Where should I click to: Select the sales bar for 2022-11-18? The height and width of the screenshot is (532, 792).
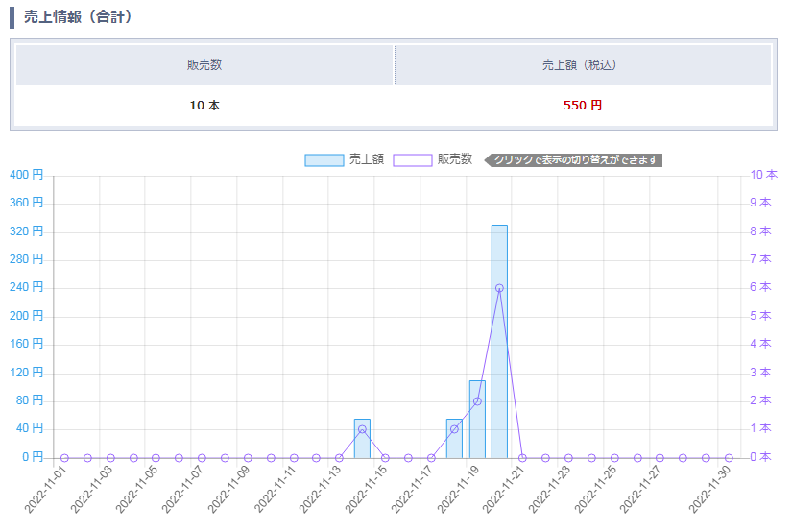tap(455, 439)
